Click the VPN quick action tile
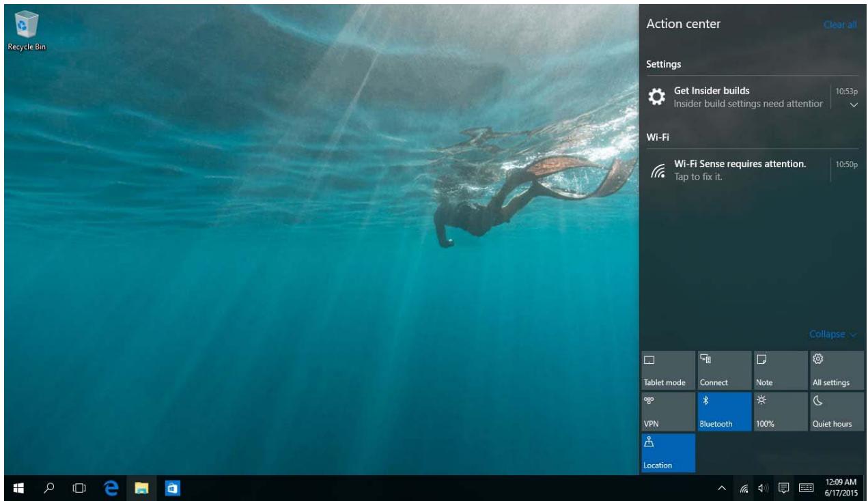The image size is (868, 501). tap(669, 412)
